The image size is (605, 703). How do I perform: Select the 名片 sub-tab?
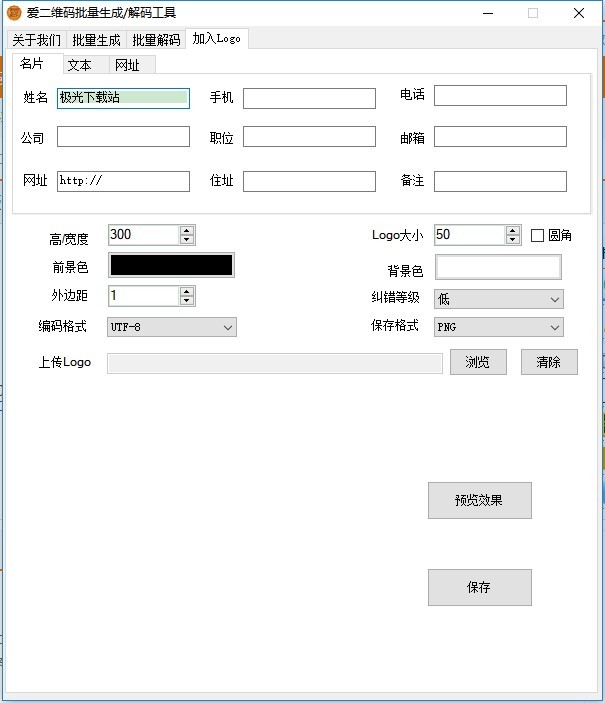pyautogui.click(x=37, y=64)
